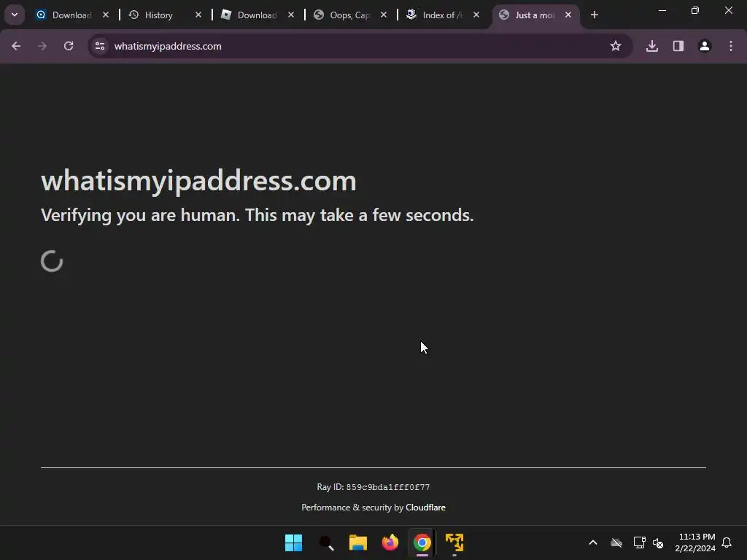Image resolution: width=747 pixels, height=560 pixels.
Task: Expand hidden system tray icons
Action: click(x=593, y=542)
